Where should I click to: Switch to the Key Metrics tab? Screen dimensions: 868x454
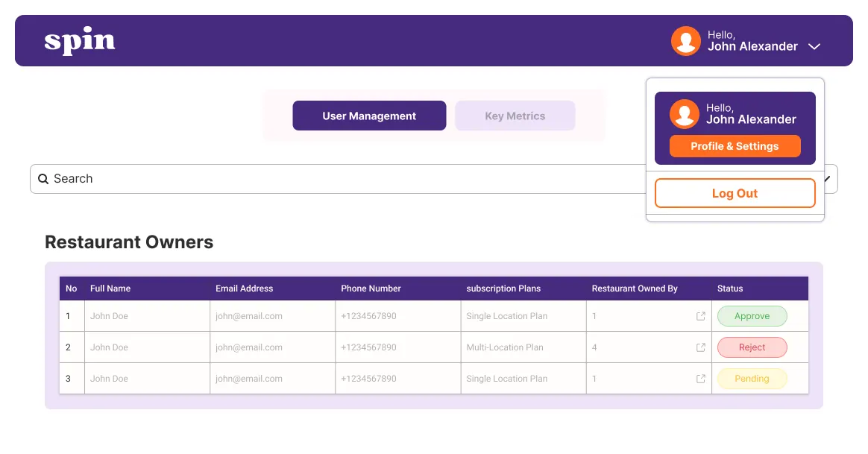point(515,116)
